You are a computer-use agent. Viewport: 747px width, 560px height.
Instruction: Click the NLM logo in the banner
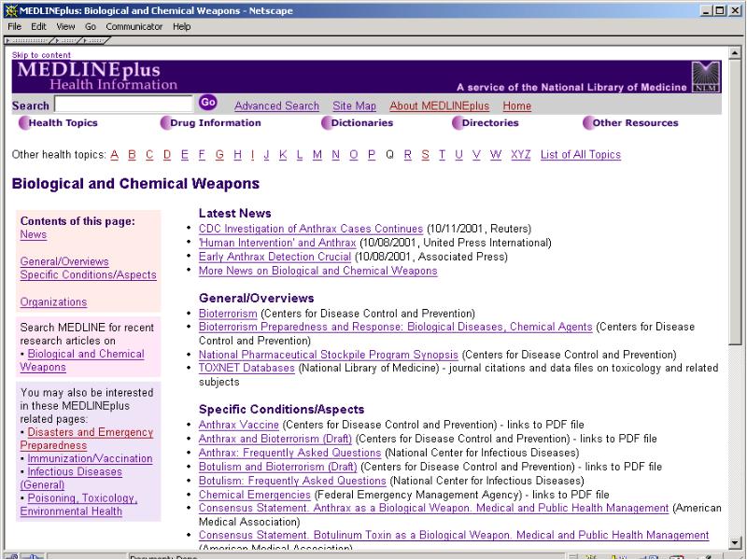coord(706,77)
